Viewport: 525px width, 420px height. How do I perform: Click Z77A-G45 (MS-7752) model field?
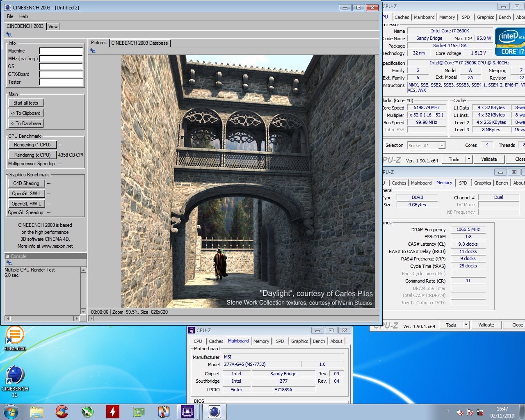(261, 364)
